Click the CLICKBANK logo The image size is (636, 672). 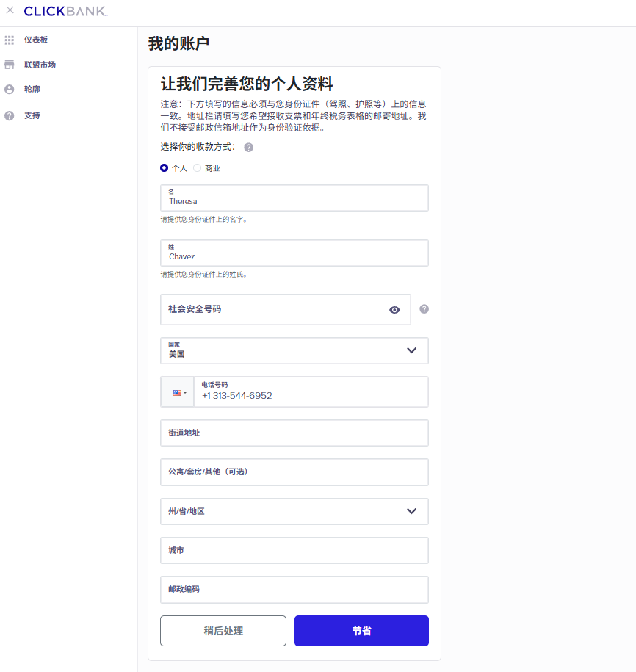(63, 11)
